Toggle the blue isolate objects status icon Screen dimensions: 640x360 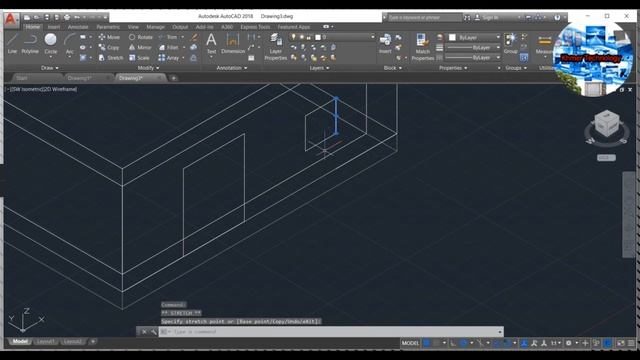point(608,343)
